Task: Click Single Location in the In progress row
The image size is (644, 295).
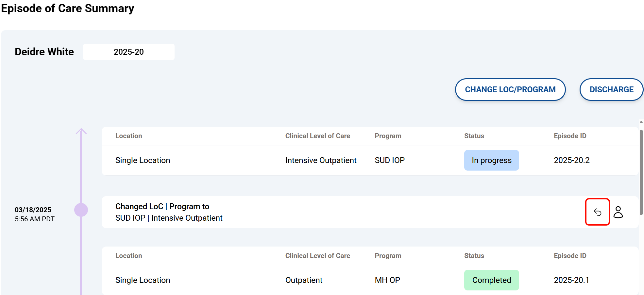Action: pyautogui.click(x=143, y=160)
